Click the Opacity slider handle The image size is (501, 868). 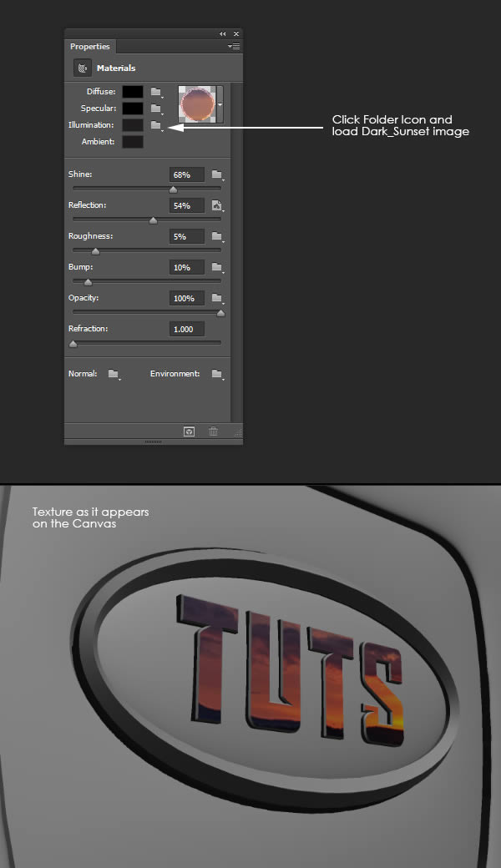[221, 313]
